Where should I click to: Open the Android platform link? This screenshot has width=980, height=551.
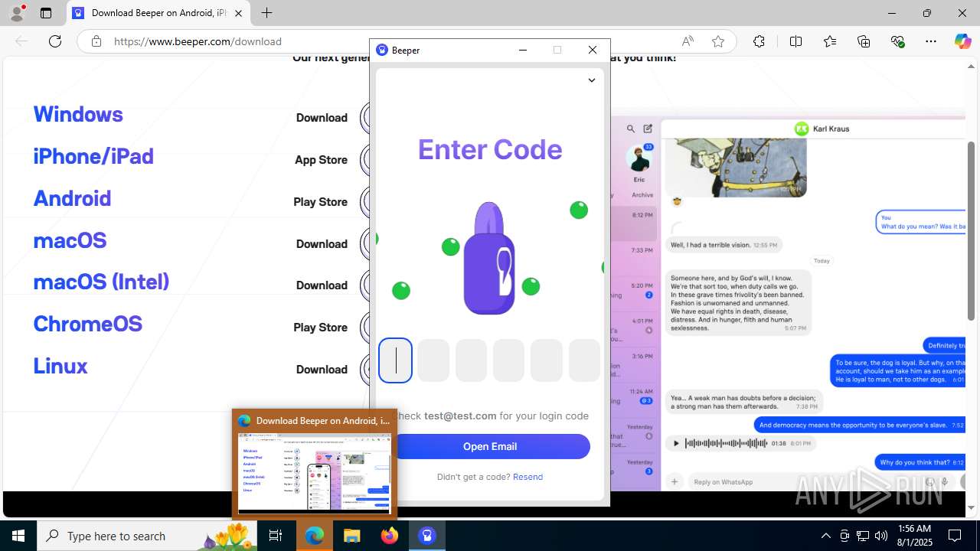(72, 198)
